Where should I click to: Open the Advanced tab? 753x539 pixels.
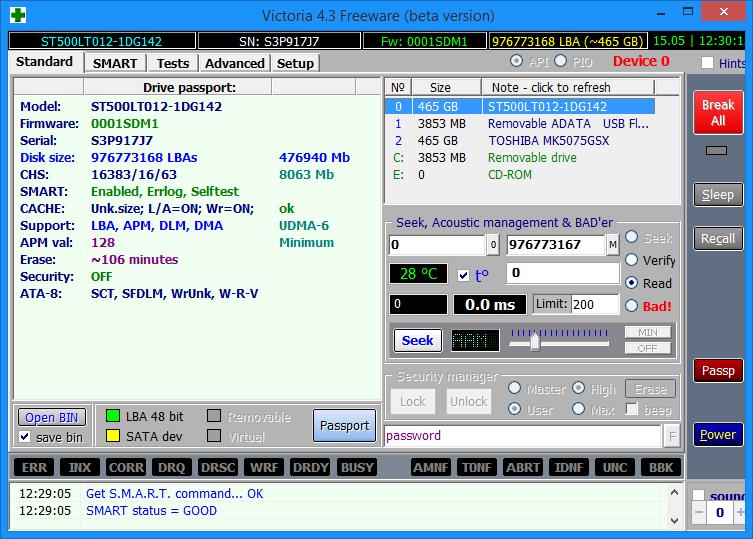pyautogui.click(x=234, y=63)
